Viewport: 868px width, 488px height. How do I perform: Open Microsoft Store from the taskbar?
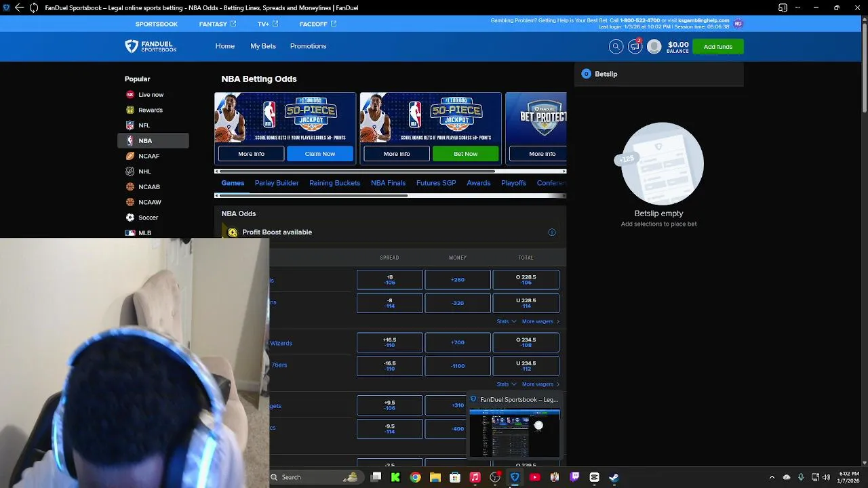(x=455, y=477)
